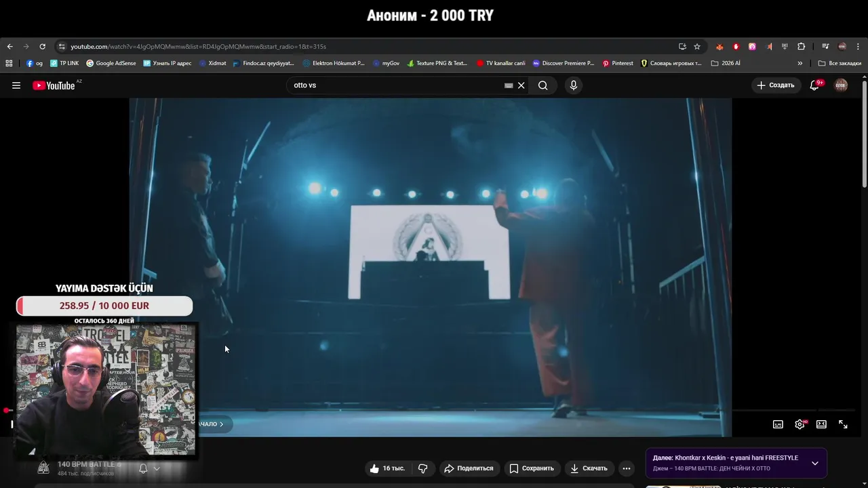Reload the YouTube page
The width and height of the screenshot is (868, 488).
pos(42,47)
